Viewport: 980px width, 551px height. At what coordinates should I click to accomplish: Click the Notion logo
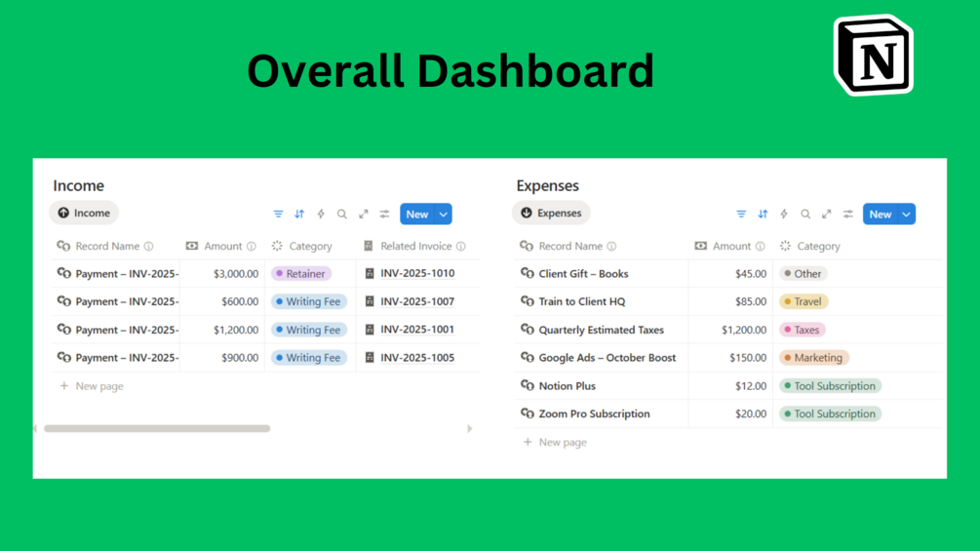(x=874, y=55)
